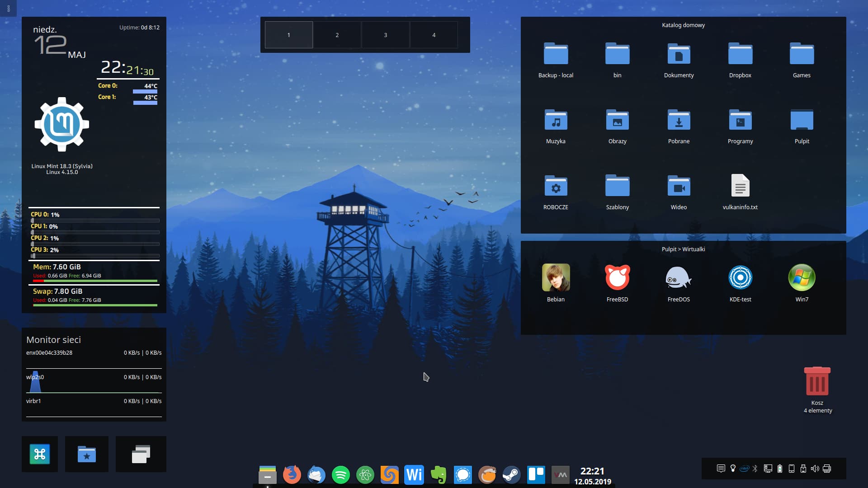Screen dimensions: 868x488
Task: Toggle Bluetooth via the tray icon
Action: [x=755, y=469]
